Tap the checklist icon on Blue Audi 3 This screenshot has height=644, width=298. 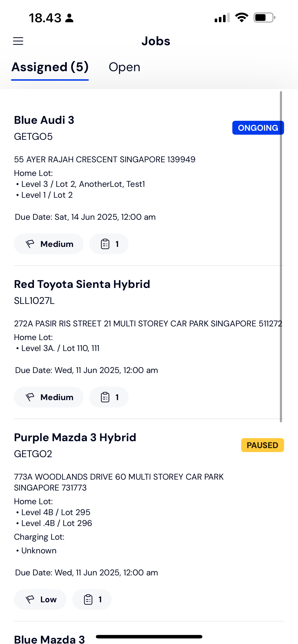point(105,244)
